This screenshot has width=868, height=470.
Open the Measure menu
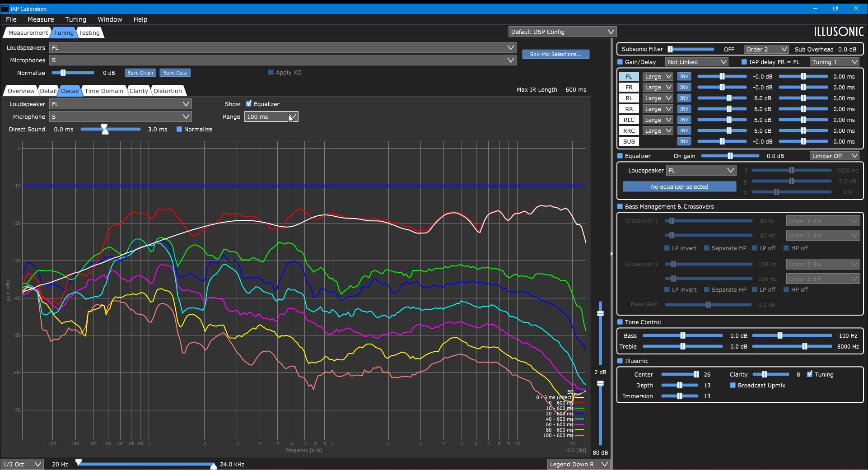41,19
